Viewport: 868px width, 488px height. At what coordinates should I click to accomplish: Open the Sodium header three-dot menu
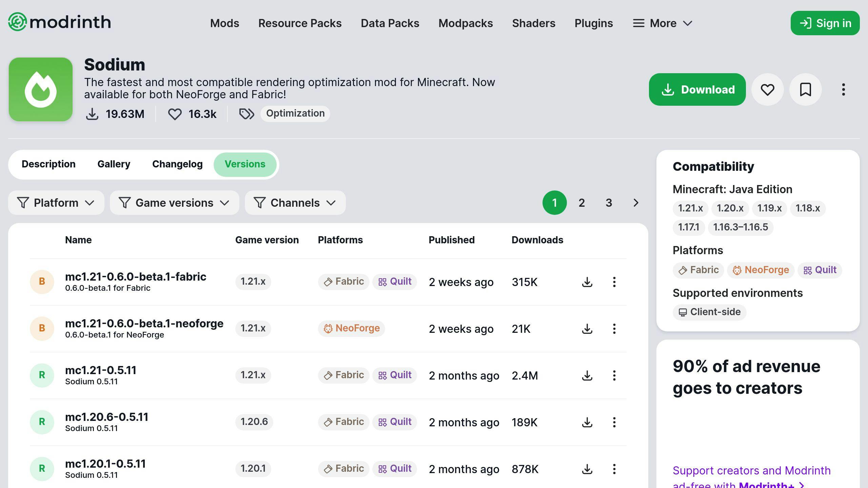click(844, 89)
